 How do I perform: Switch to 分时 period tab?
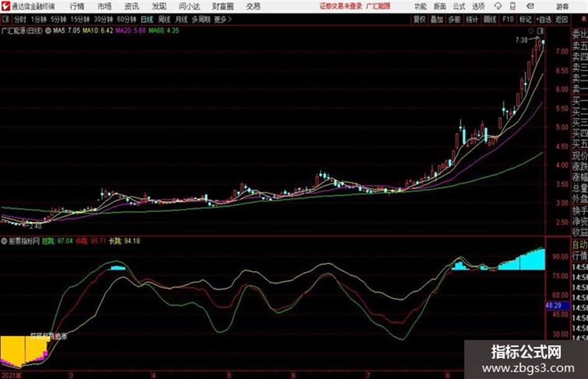21,19
